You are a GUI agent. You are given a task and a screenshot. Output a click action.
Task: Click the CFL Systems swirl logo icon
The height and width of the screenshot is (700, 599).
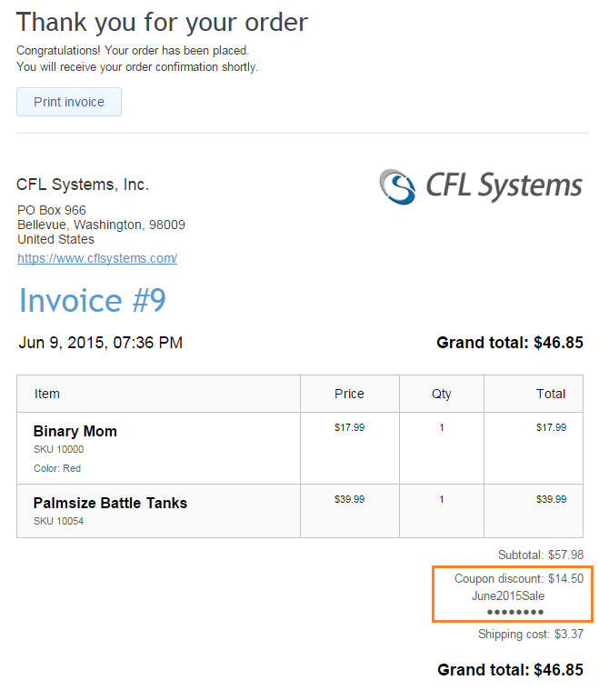point(397,186)
